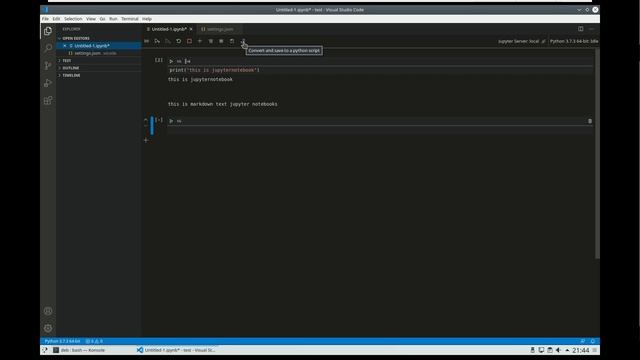Click into the print code cell editor

tap(380, 70)
